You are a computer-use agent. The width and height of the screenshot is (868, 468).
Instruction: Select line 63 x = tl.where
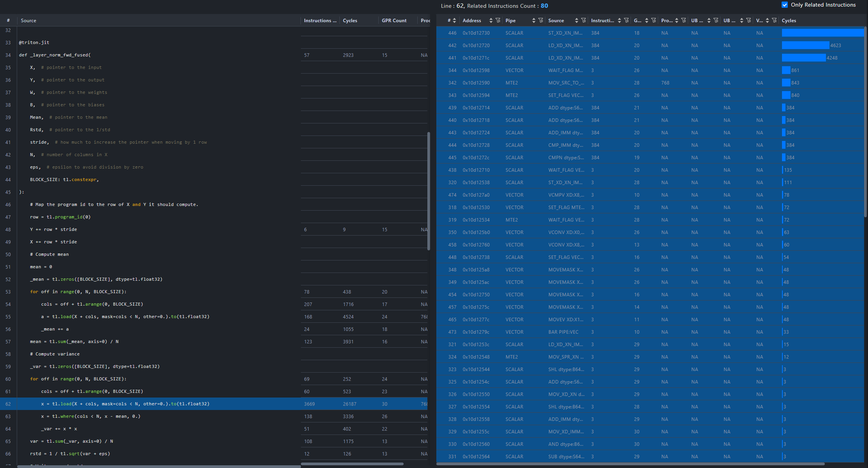214,416
